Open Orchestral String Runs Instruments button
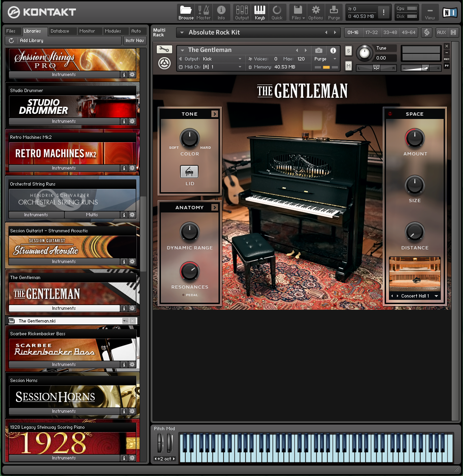Screen dimensions: 463x476 coord(36,214)
